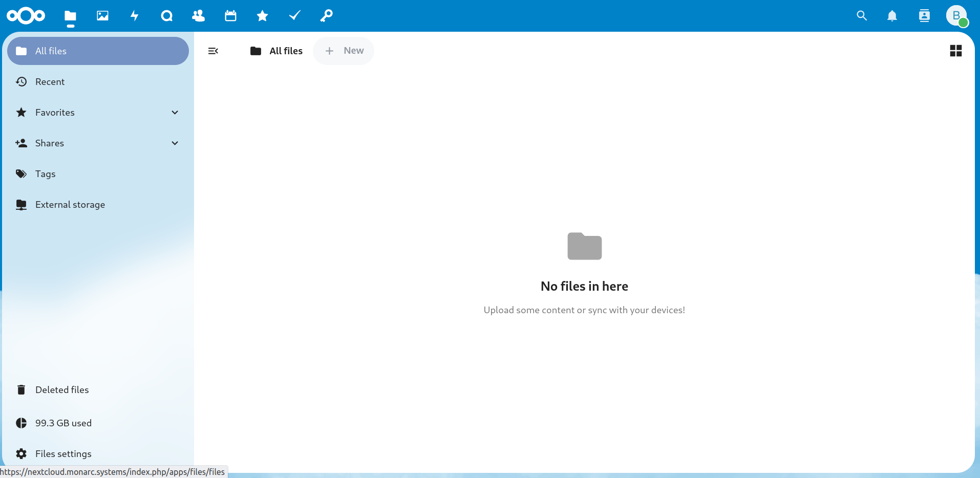Image resolution: width=980 pixels, height=478 pixels.
Task: Open the Bookmarks star app icon
Action: pyautogui.click(x=263, y=16)
